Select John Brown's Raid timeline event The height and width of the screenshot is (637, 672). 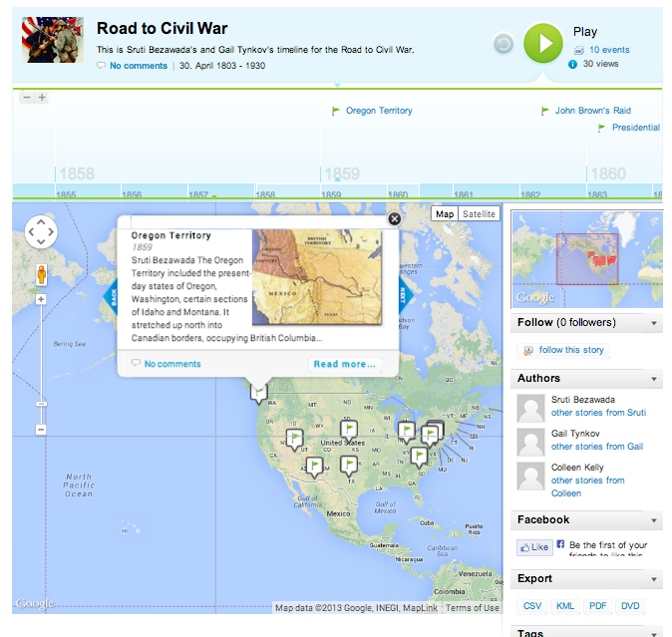592,111
